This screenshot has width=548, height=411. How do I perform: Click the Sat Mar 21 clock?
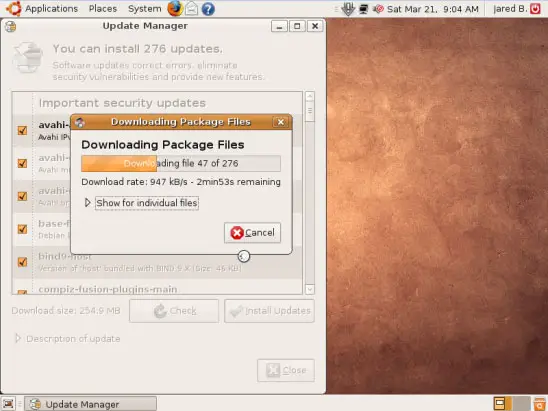point(433,9)
